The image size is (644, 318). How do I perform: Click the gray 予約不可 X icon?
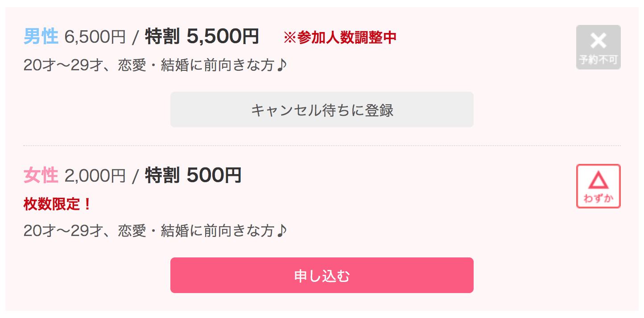598,47
